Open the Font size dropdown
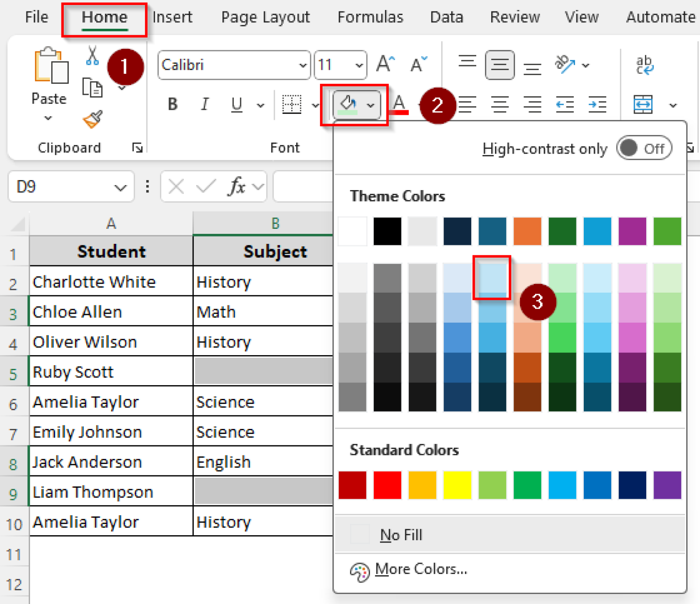700x604 pixels. (x=359, y=65)
